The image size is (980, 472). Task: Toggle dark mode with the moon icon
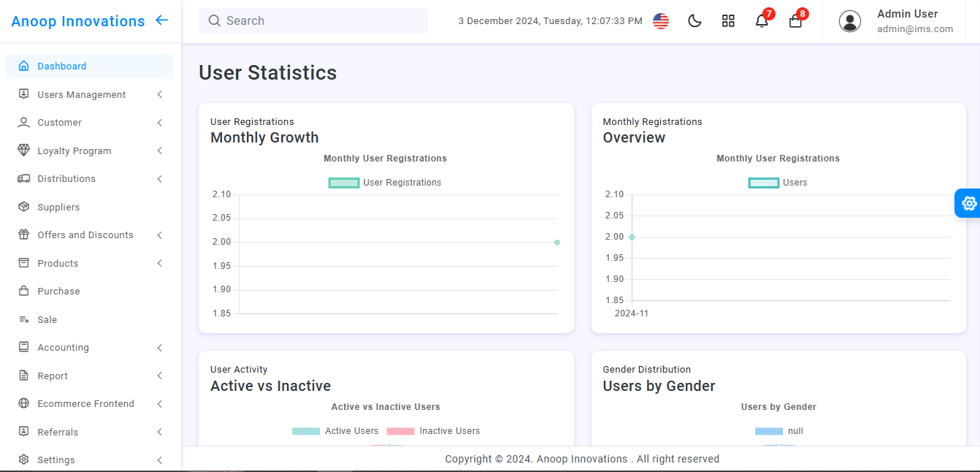point(694,20)
